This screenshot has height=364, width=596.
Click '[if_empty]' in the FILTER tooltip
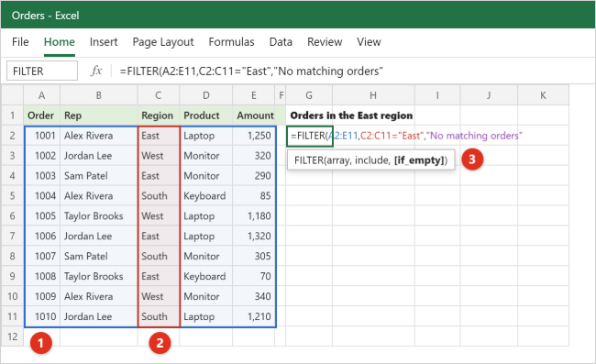coord(420,160)
